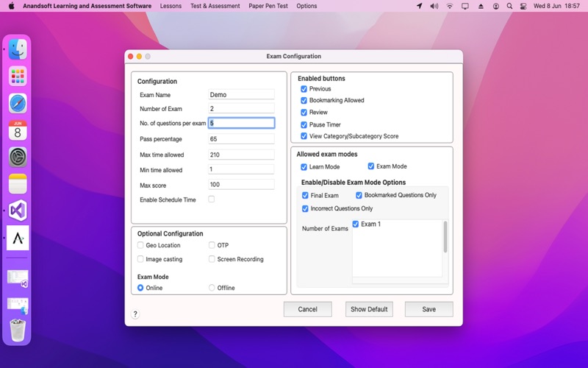Click the Anandsoft app dock icon
This screenshot has width=588, height=368.
(18, 238)
